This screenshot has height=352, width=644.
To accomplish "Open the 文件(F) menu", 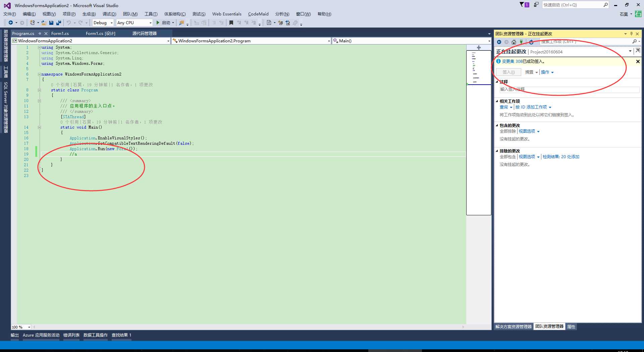I will pyautogui.click(x=10, y=14).
